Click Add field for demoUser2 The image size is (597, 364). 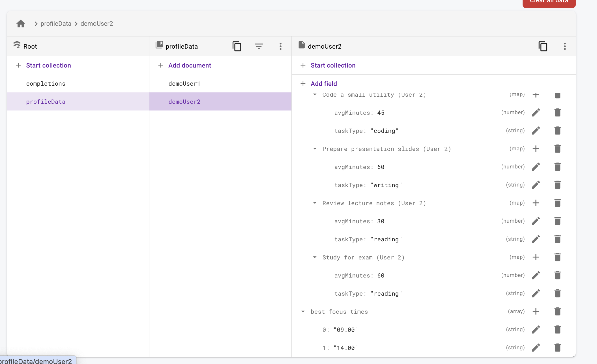[324, 84]
